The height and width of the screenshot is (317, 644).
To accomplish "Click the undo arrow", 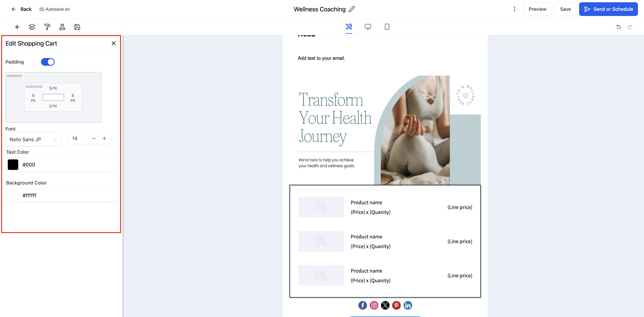I will coord(619,27).
